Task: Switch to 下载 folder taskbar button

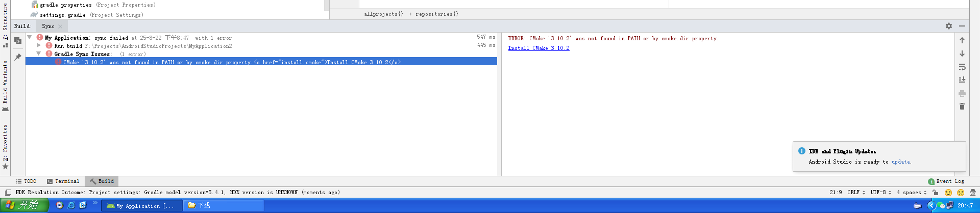Action: pyautogui.click(x=223, y=206)
